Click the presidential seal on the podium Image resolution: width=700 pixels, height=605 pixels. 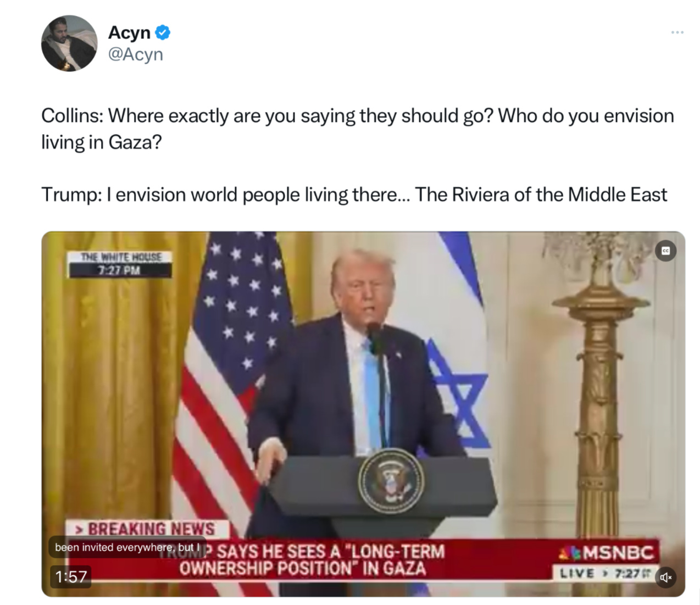[391, 482]
